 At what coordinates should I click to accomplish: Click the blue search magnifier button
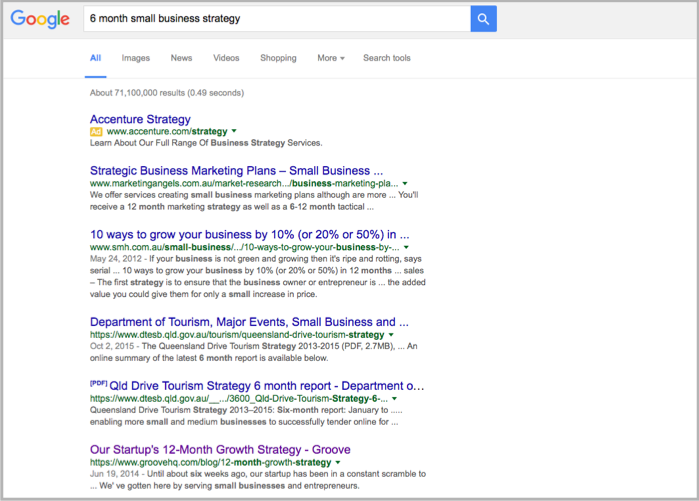[483, 19]
